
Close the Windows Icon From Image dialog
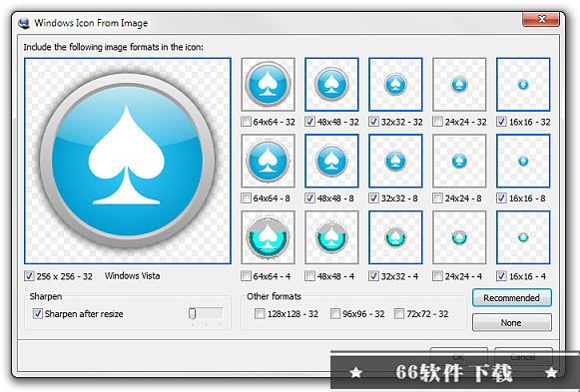click(x=542, y=19)
